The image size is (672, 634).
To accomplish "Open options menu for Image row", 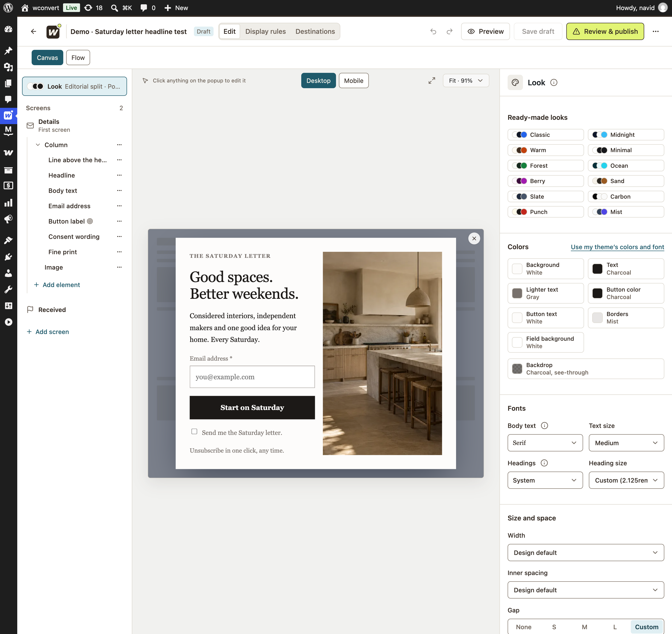I will click(119, 267).
